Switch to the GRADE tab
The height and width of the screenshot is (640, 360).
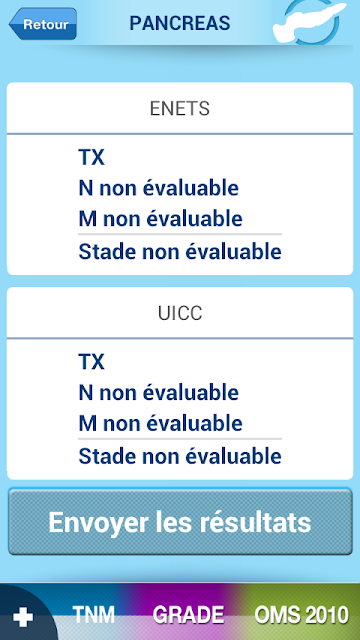(188, 615)
